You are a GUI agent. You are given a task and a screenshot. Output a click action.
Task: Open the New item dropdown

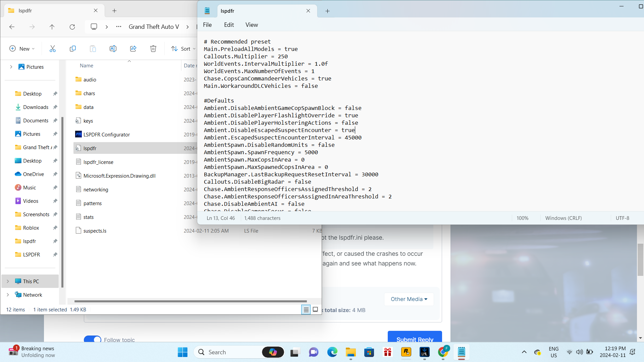point(22,49)
